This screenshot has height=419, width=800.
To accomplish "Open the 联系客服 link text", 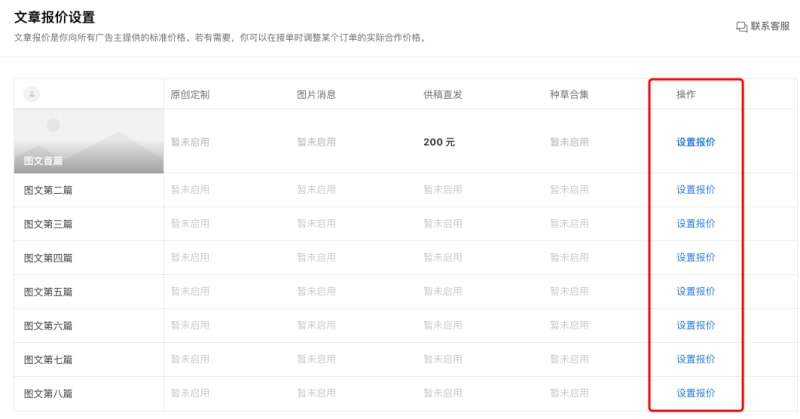I will point(770,26).
